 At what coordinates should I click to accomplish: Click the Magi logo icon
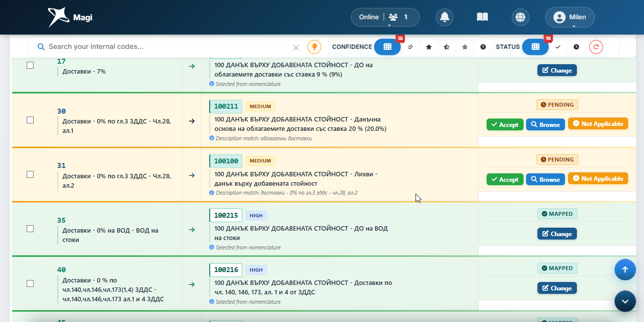(x=59, y=17)
